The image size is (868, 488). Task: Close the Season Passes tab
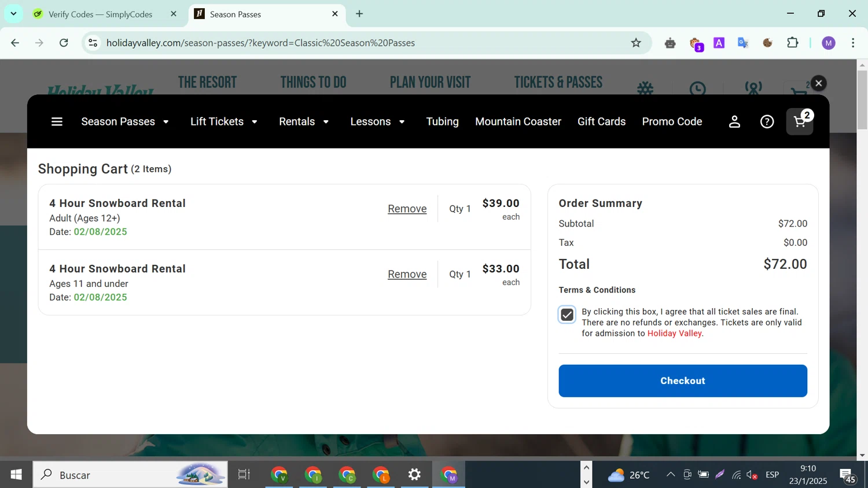(334, 14)
